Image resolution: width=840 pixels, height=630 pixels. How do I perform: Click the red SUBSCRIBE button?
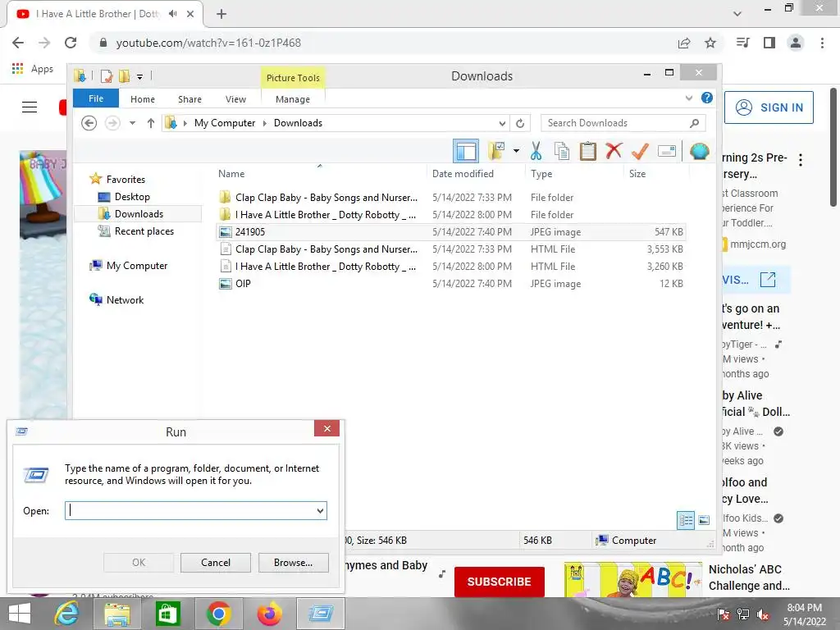click(500, 582)
